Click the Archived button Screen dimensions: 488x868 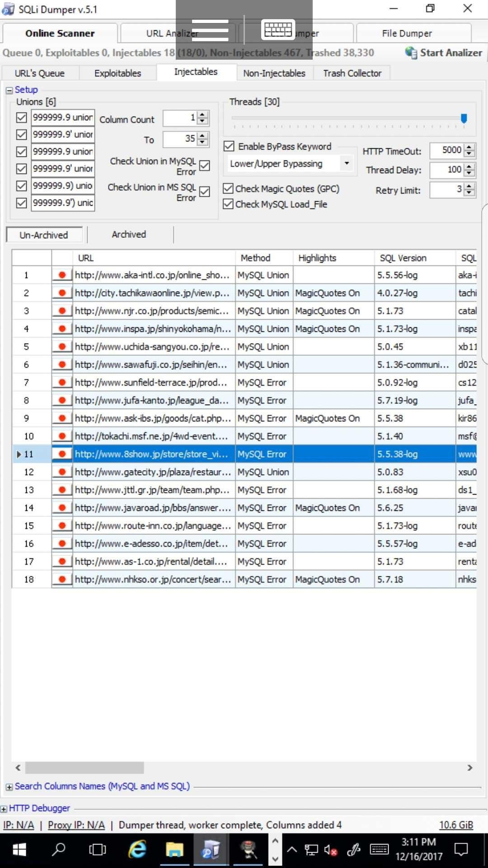pos(129,234)
